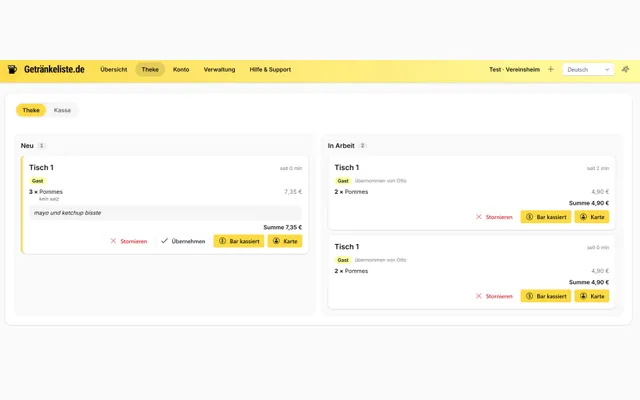Switch to the Kasse tab
Screen dimensions: 640x400
(x=62, y=110)
